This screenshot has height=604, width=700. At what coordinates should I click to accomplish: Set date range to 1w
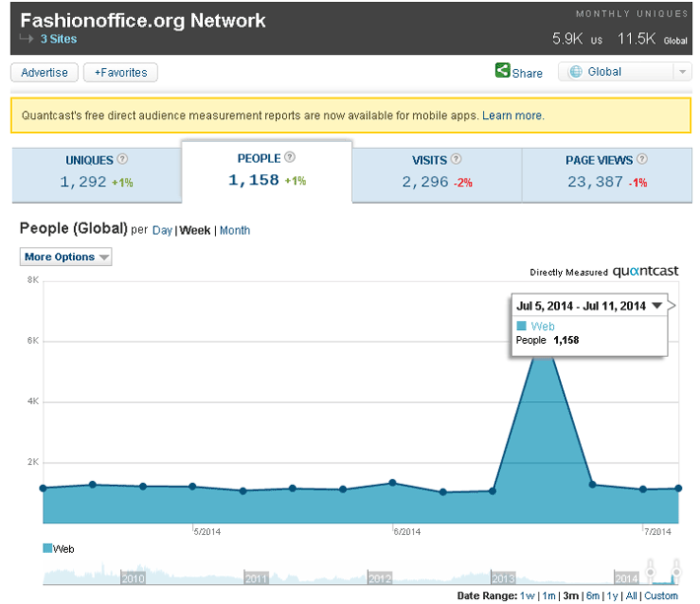(527, 595)
